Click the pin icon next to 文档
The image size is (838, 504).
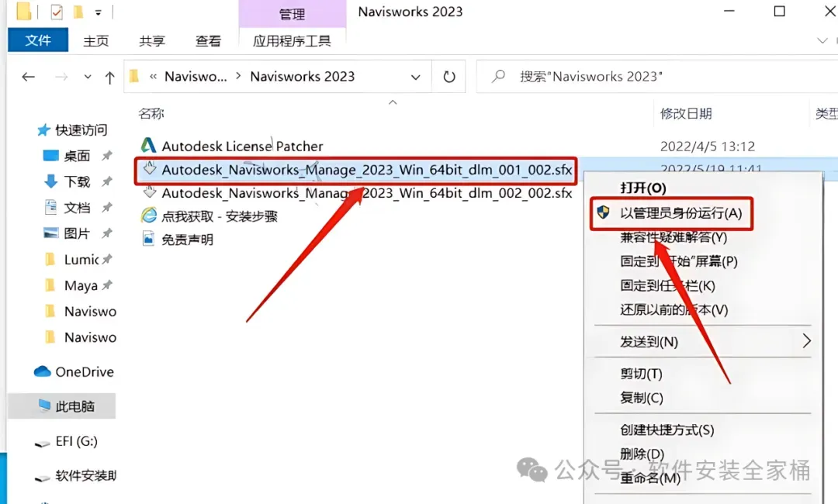click(x=107, y=207)
